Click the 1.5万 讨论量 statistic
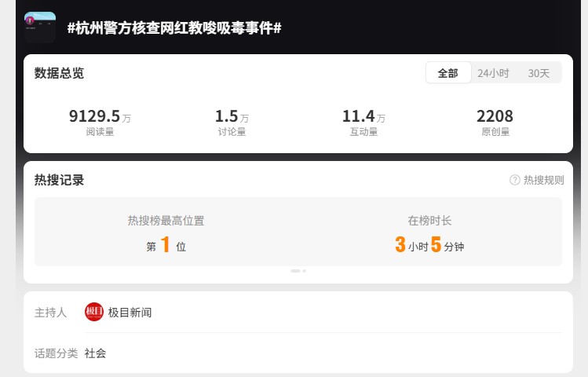Screen dimensions: 588x377 pos(232,122)
